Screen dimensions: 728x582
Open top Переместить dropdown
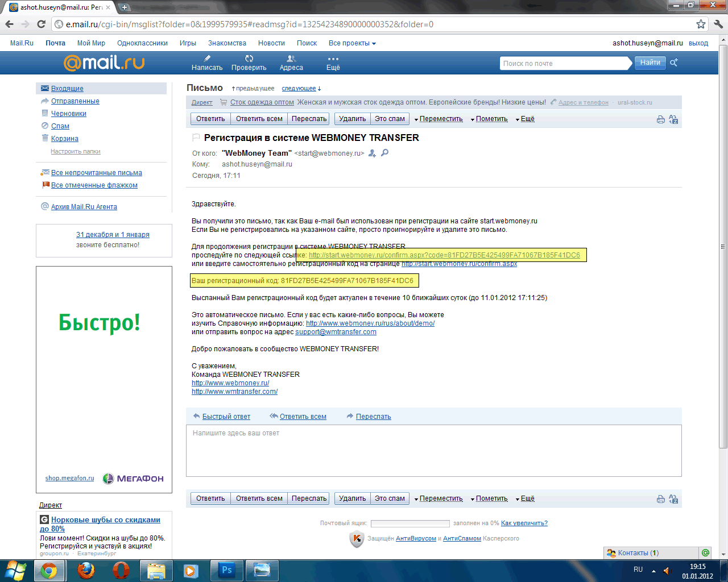point(439,119)
